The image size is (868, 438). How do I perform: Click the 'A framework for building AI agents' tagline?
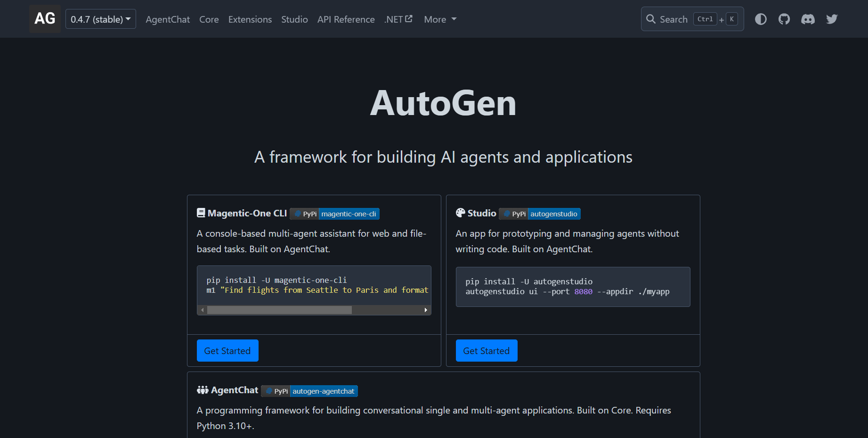pyautogui.click(x=443, y=157)
